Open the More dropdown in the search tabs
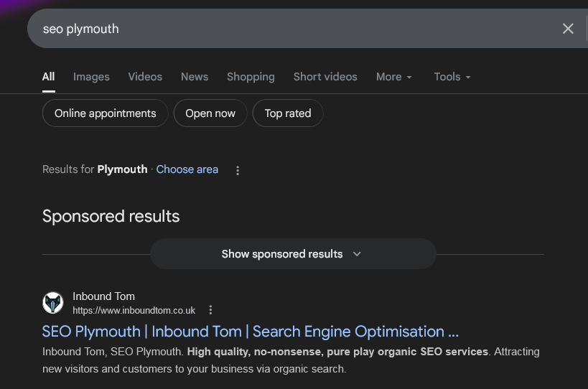588x389 pixels. pos(394,77)
